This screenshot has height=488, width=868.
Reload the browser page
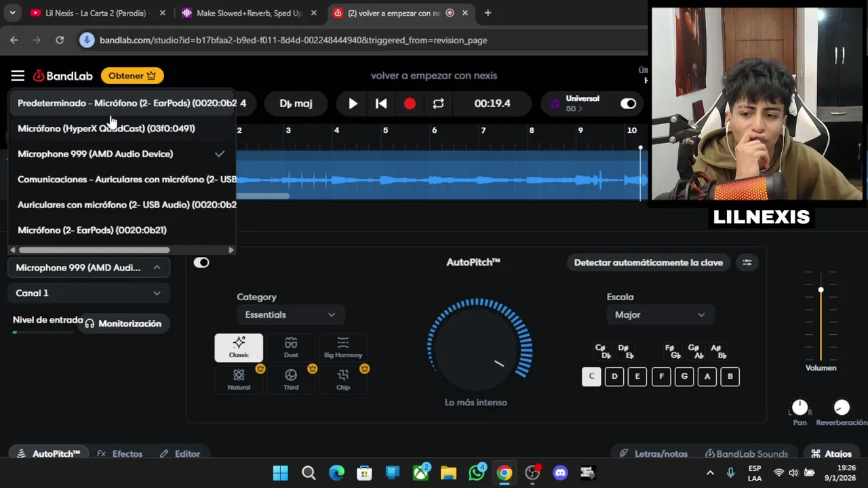[60, 40]
